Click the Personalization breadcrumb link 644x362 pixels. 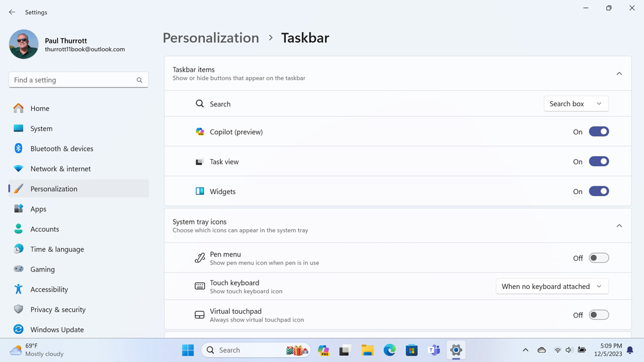[x=211, y=38]
